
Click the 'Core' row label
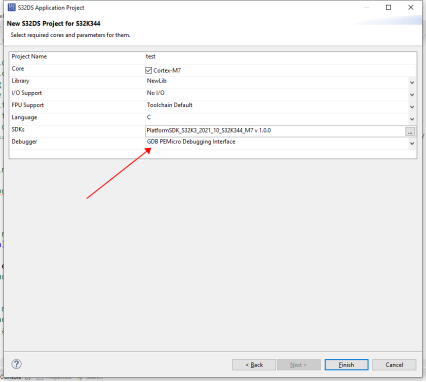pyautogui.click(x=18, y=68)
